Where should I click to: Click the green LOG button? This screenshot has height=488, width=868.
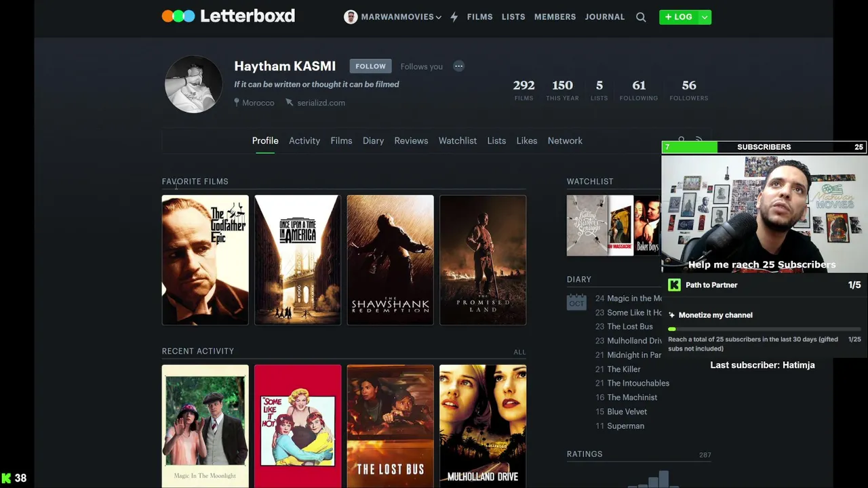click(679, 17)
